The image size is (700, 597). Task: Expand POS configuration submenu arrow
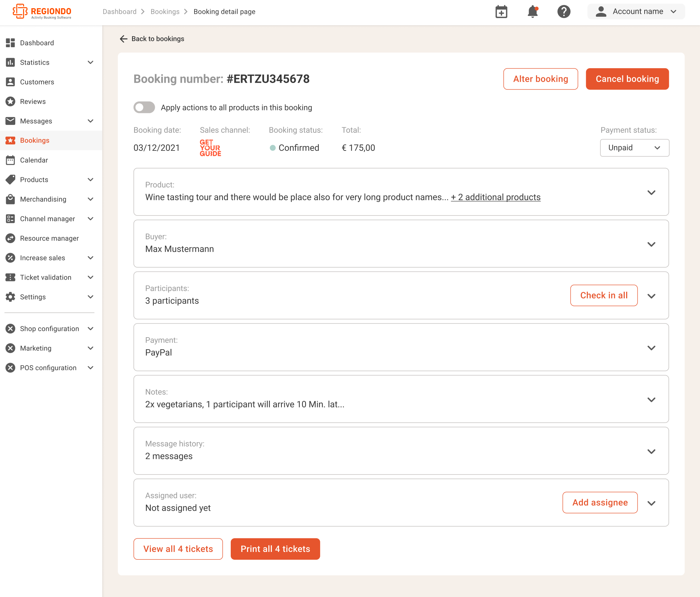[91, 368]
